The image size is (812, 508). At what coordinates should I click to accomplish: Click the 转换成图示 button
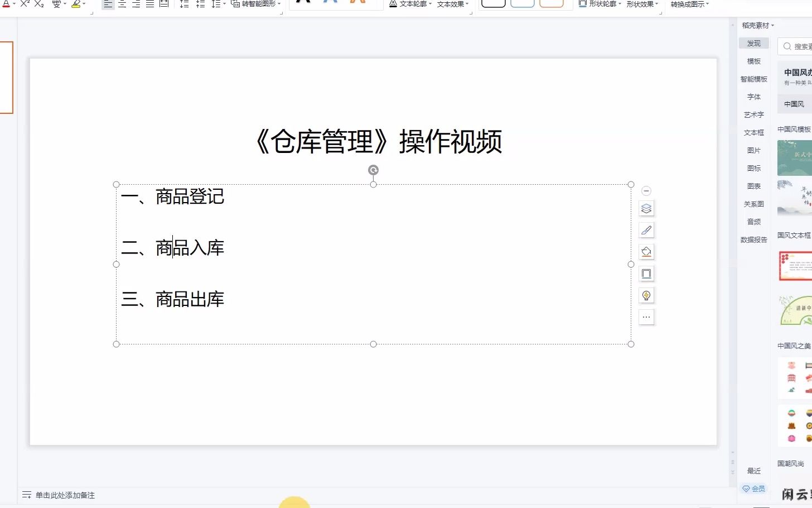[687, 4]
